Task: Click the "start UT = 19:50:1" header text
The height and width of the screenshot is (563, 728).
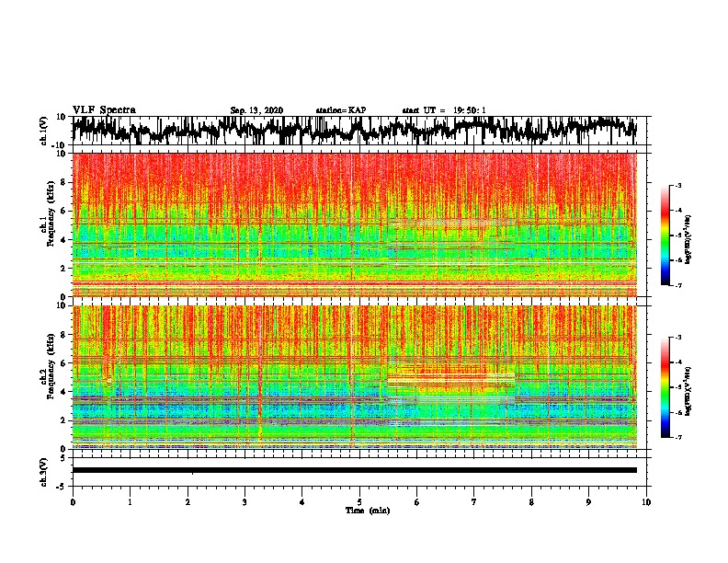Action: tap(444, 110)
